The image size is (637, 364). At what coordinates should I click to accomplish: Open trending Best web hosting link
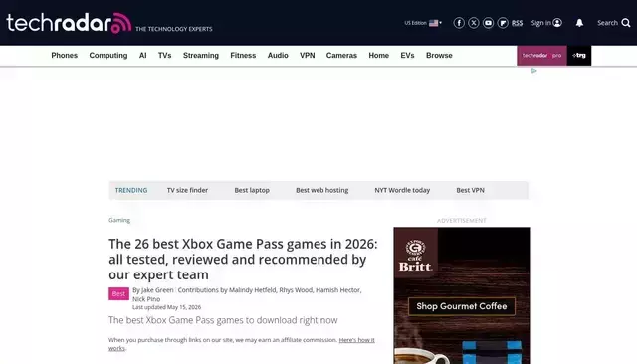tap(321, 190)
